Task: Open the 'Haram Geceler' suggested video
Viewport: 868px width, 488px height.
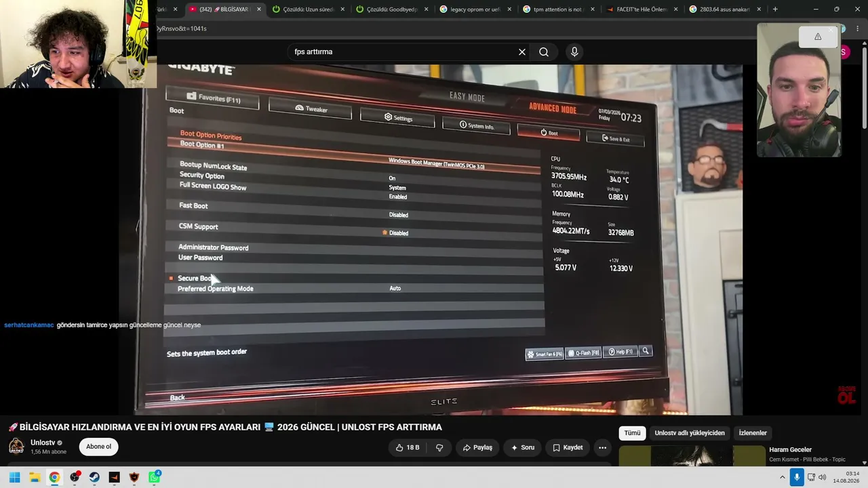Action: (790, 449)
